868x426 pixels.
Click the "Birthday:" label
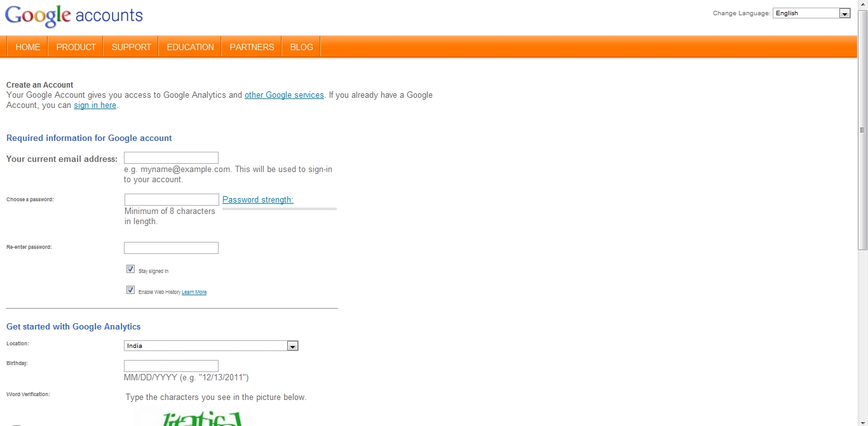click(17, 363)
